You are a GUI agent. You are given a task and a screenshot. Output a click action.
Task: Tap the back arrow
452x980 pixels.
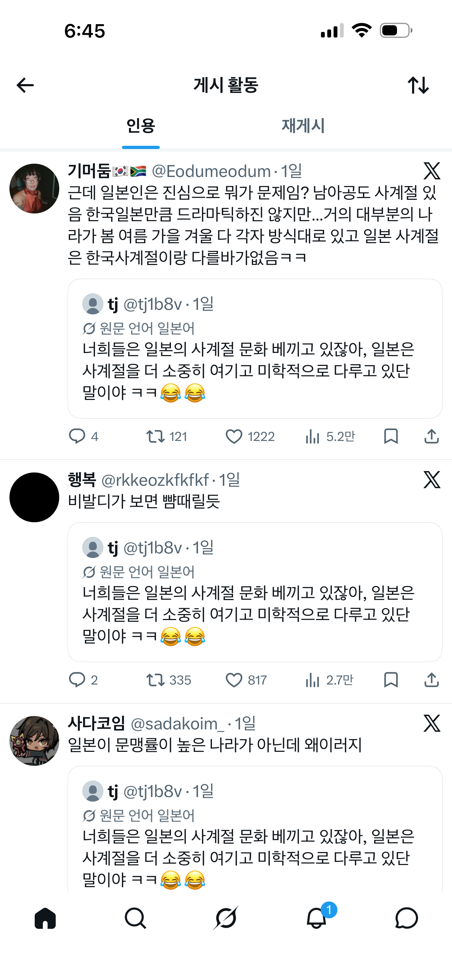coord(26,85)
